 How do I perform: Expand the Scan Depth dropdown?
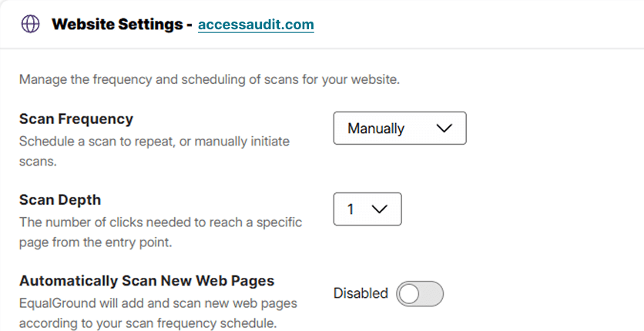click(x=367, y=209)
